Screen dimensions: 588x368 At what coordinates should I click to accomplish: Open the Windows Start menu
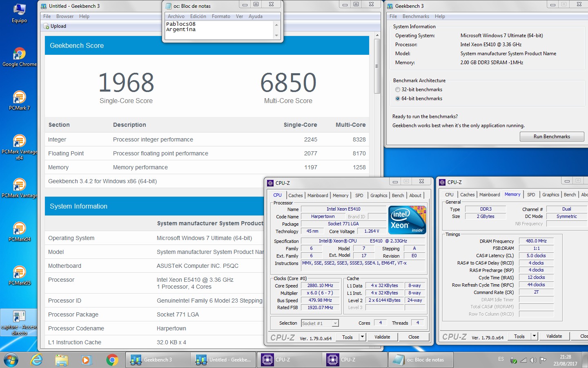(x=11, y=360)
